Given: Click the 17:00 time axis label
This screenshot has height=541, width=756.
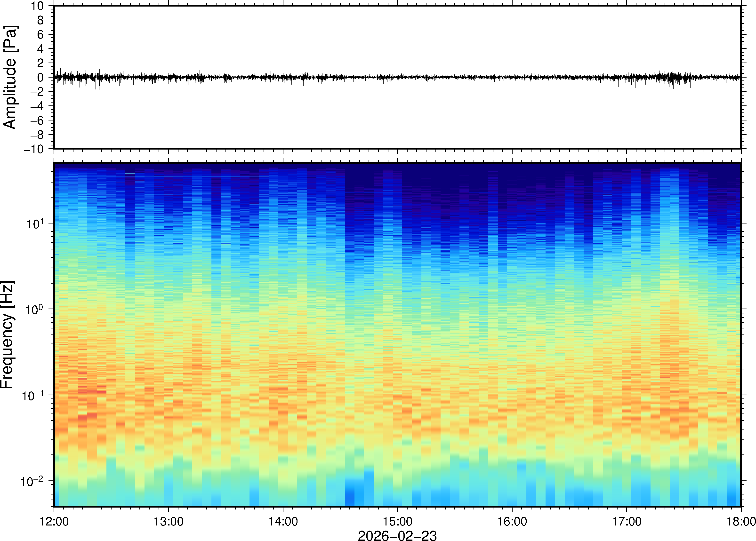Looking at the screenshot, I should pos(626,521).
